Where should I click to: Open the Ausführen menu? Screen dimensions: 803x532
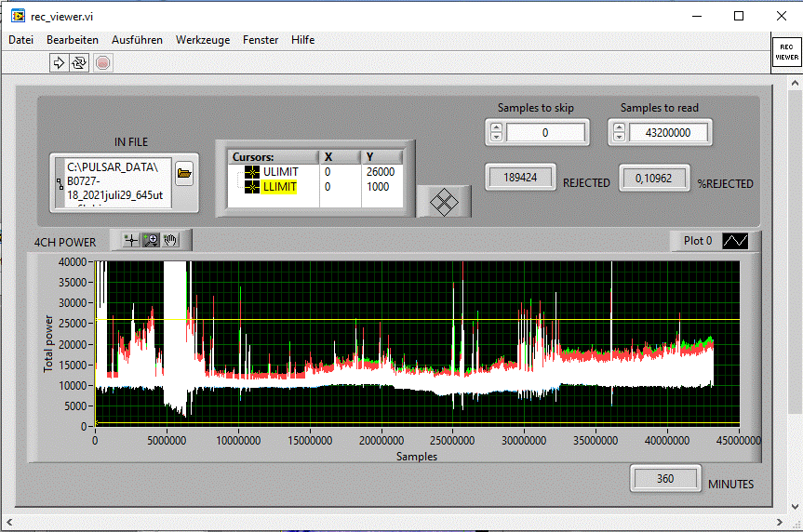[x=137, y=40]
